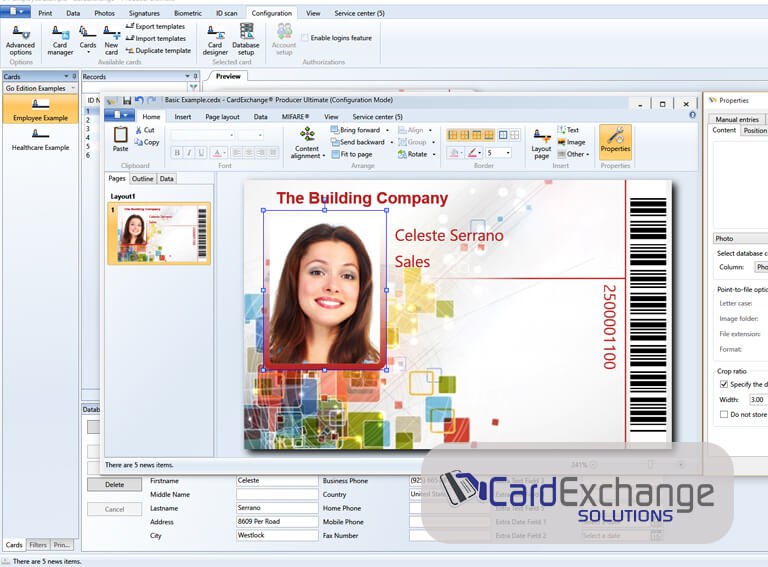Toggle Do not store checkbox
The width and height of the screenshot is (768, 567).
point(723,414)
